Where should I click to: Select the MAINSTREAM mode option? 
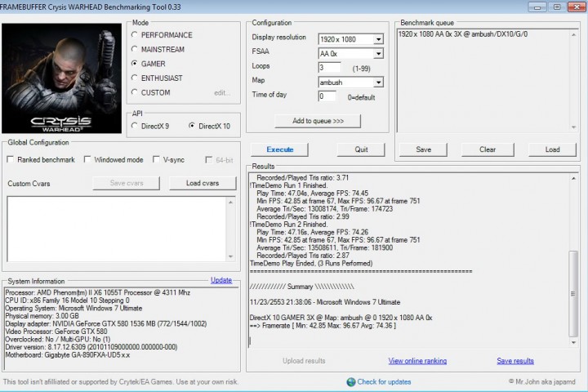point(135,49)
